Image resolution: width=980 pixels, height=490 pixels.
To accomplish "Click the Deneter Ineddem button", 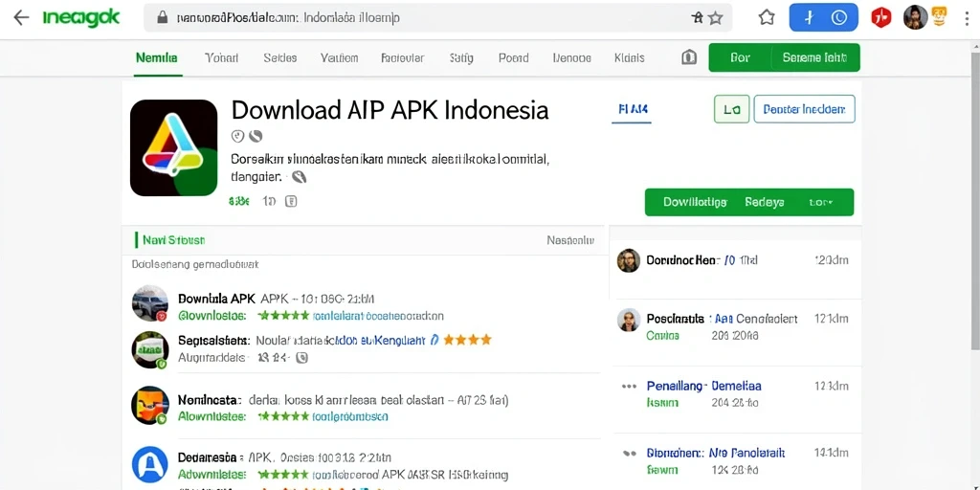I will 804,109.
